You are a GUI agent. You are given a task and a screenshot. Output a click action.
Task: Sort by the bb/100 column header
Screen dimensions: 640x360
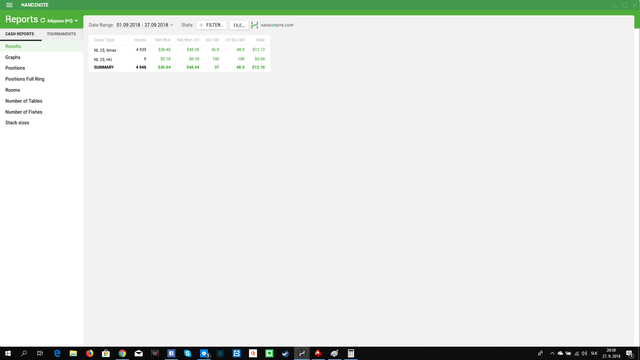(213, 40)
